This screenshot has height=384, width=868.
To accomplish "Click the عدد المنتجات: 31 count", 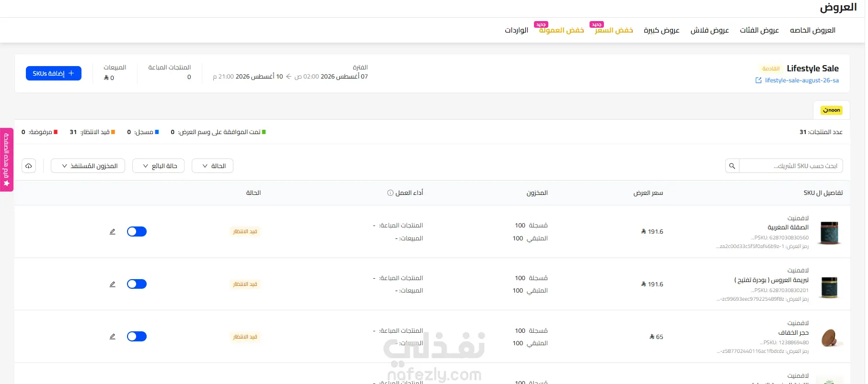I will (821, 132).
